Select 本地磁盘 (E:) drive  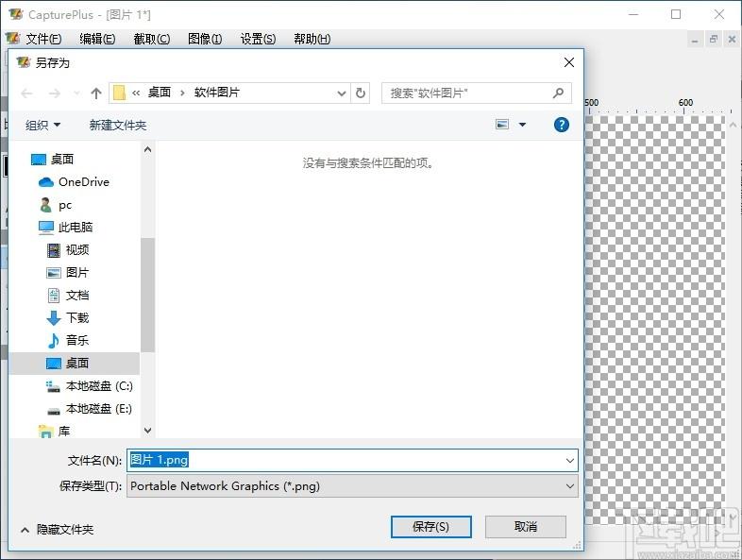pos(90,409)
